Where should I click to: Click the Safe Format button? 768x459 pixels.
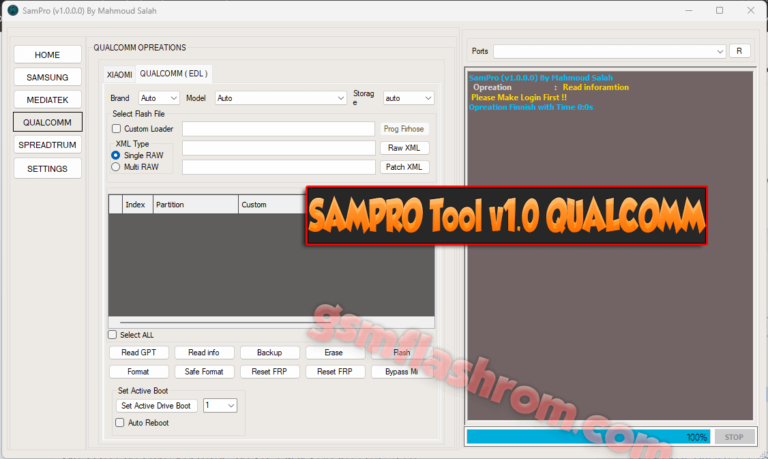204,372
